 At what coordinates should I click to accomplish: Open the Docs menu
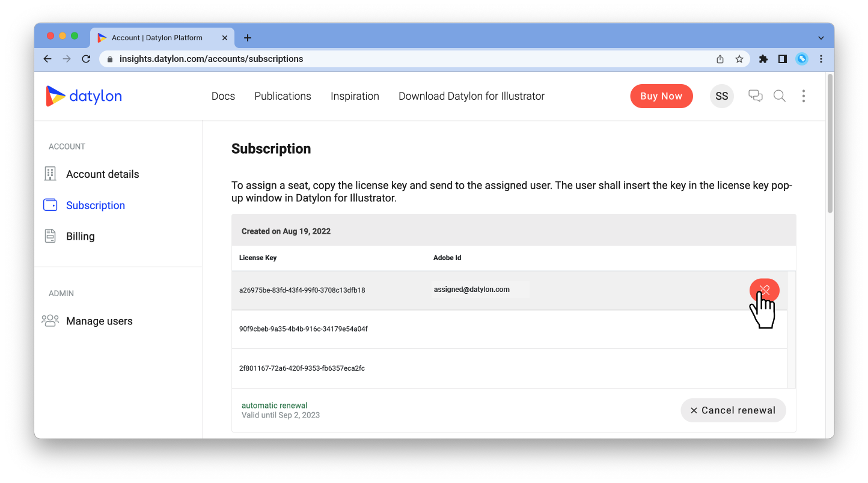(x=223, y=96)
